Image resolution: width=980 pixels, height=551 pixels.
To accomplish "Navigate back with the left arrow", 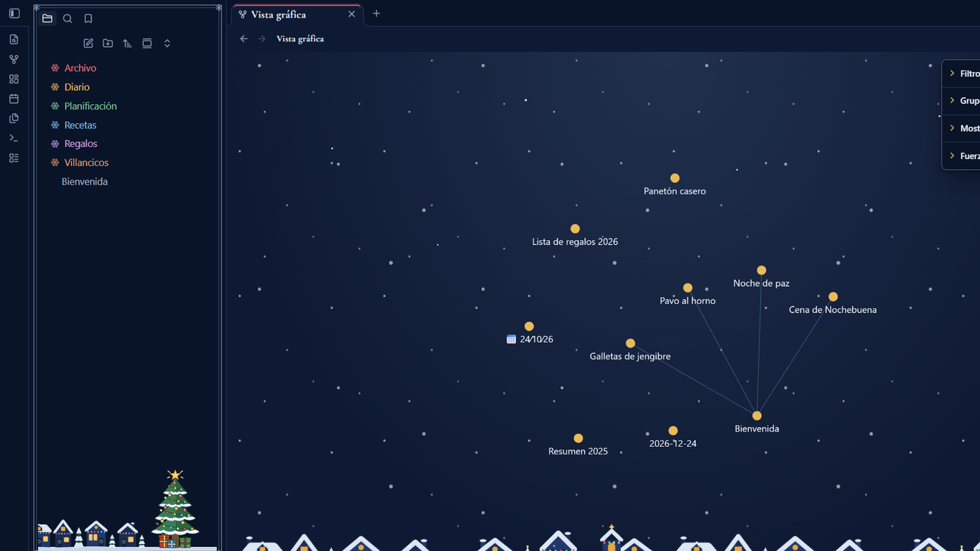I will [243, 39].
